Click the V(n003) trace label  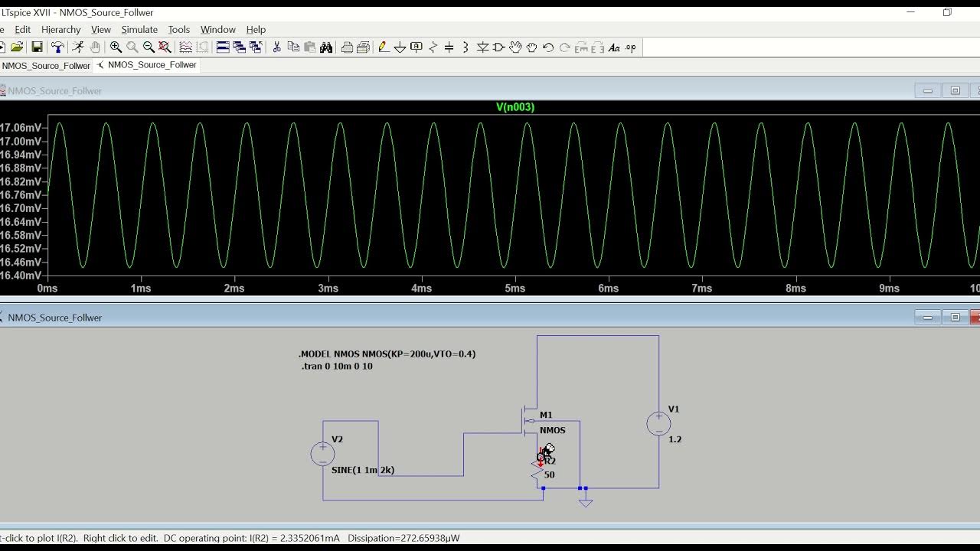515,107
